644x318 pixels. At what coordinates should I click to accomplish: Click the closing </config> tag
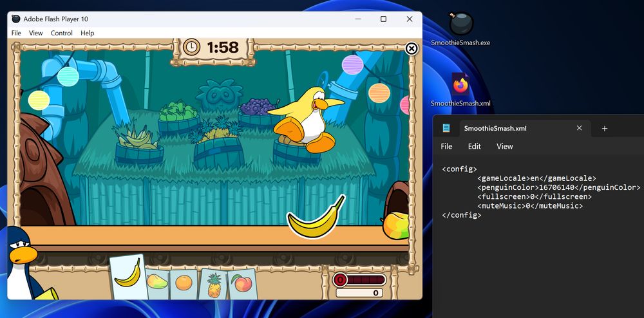tap(462, 215)
